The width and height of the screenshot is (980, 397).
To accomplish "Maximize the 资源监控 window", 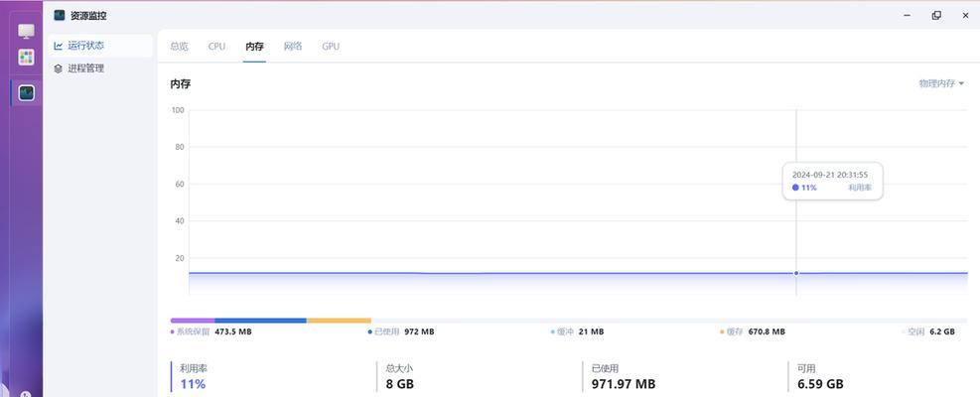I will pyautogui.click(x=936, y=16).
